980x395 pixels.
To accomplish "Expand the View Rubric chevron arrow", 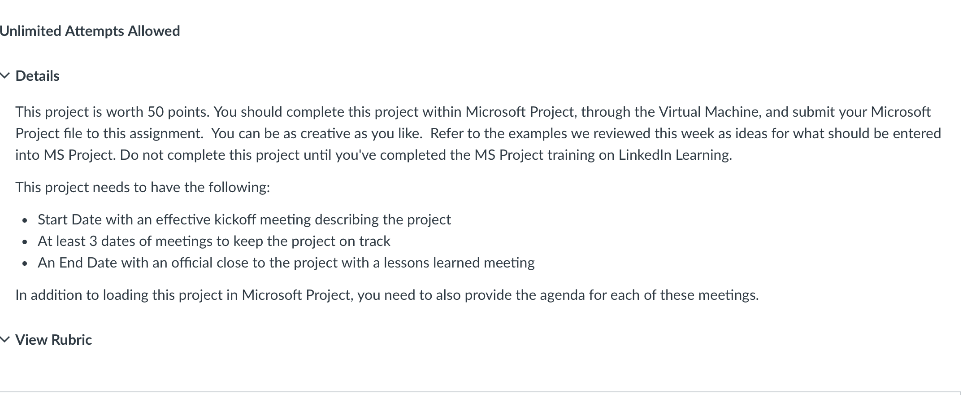I will pos(4,340).
